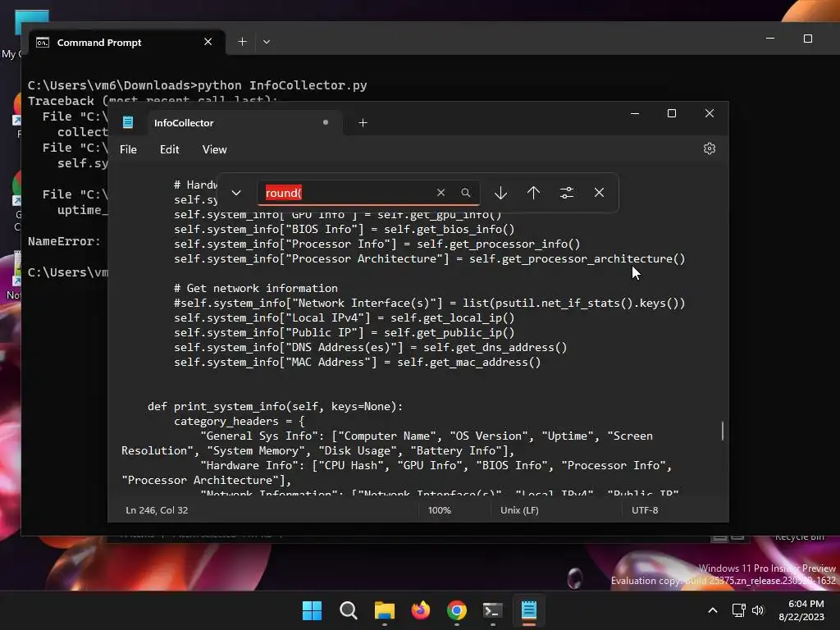Click the get_dns_address() line
This screenshot has height=630, width=840.
[x=370, y=347]
